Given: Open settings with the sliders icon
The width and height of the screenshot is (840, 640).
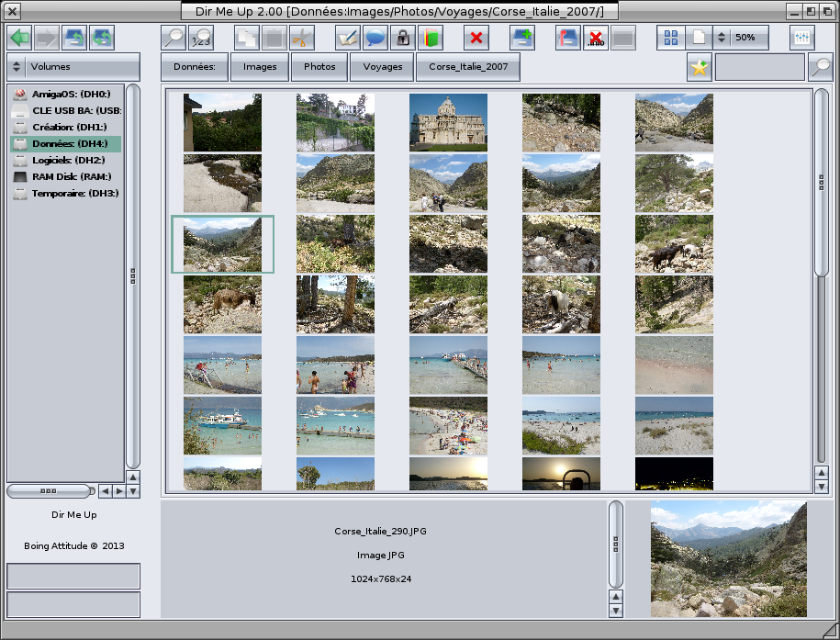Looking at the screenshot, I should coord(802,38).
